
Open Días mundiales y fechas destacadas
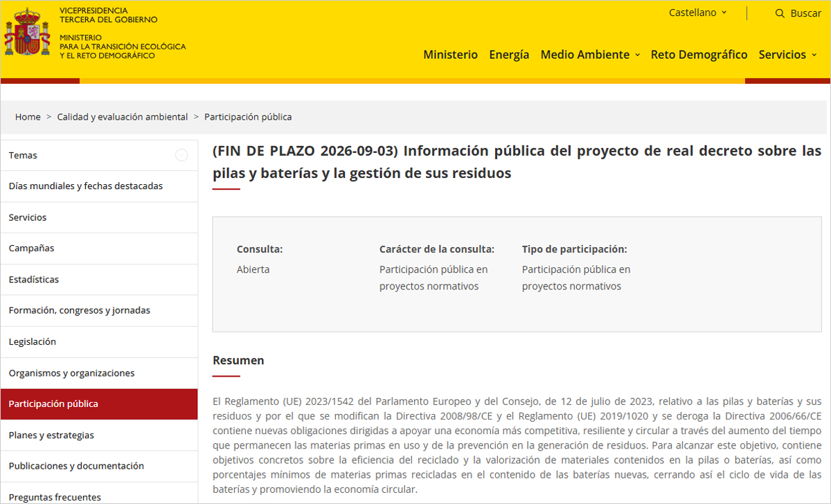point(99,186)
